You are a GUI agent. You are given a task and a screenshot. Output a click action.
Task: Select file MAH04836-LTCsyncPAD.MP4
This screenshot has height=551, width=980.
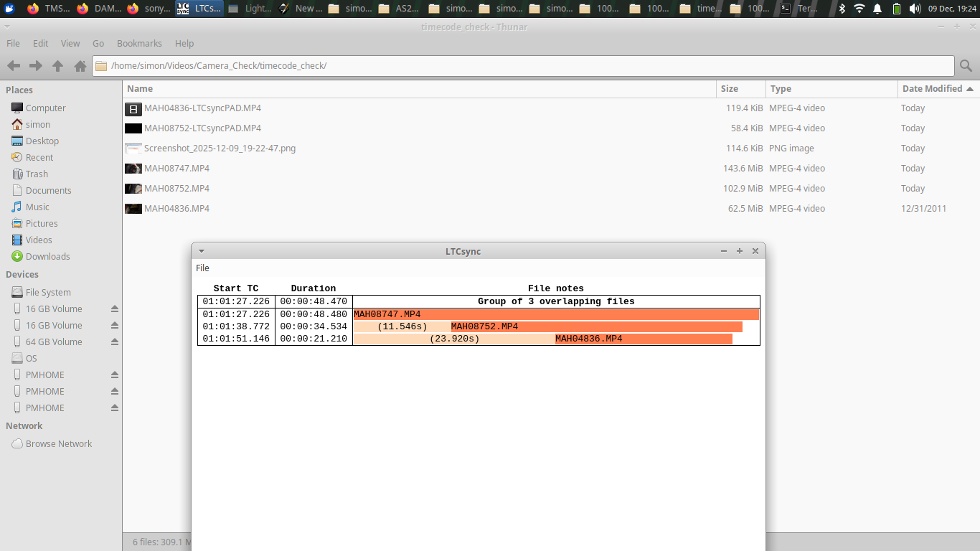pos(202,108)
